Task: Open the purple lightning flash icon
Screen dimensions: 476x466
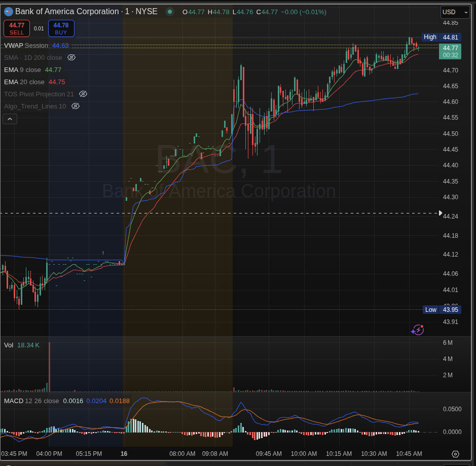Action: click(x=418, y=330)
